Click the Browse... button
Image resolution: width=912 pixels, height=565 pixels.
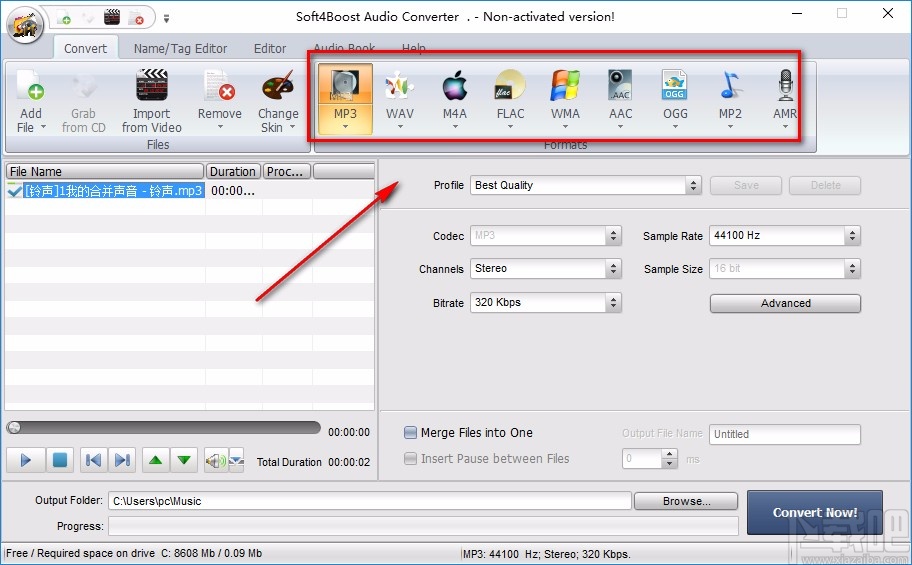coord(685,501)
